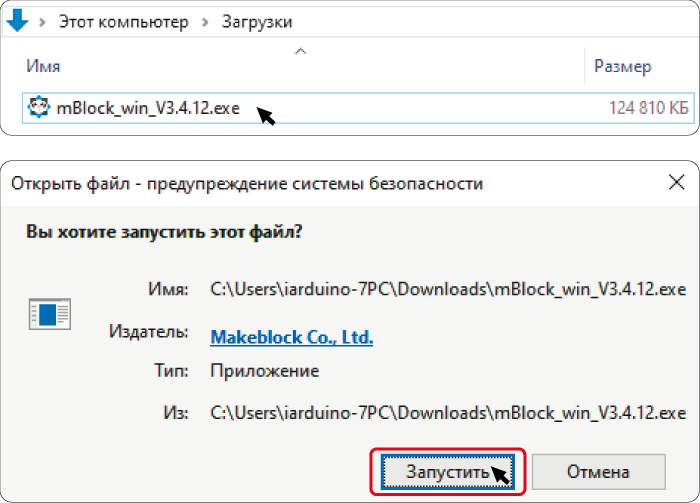Image resolution: width=700 pixels, height=503 pixels.
Task: Click the blue downloads arrow icon
Action: [x=17, y=21]
